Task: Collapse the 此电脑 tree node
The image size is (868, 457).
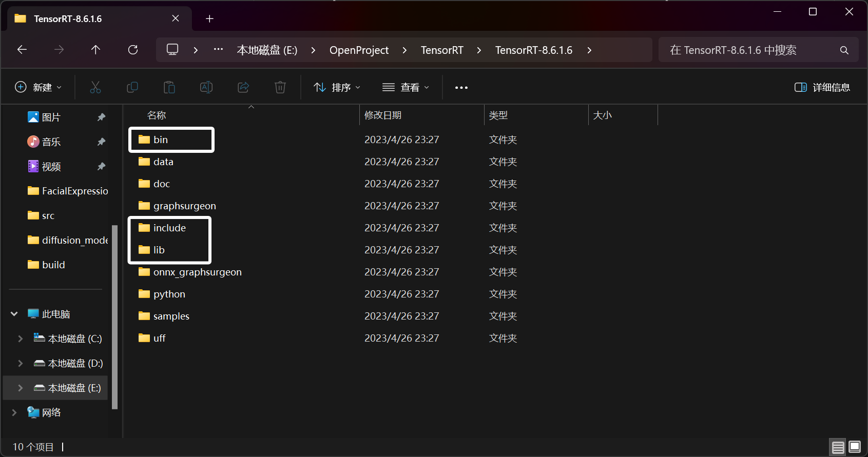Action: click(x=14, y=314)
